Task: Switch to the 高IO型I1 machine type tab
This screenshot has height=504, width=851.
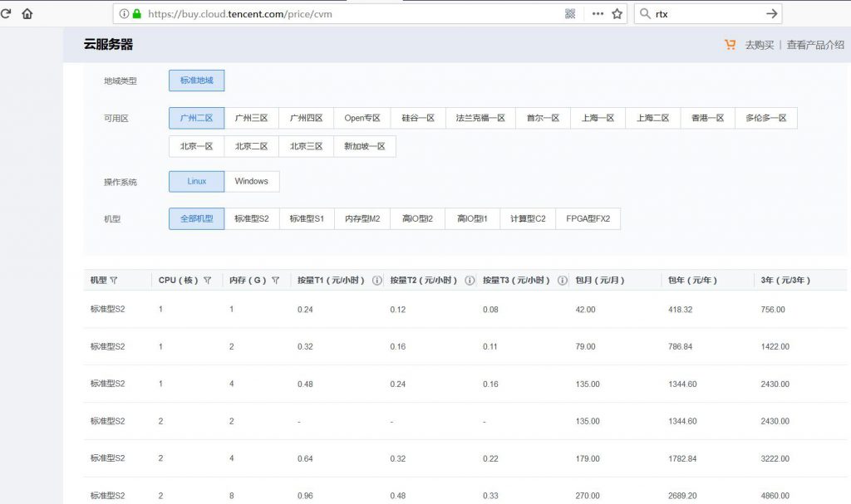Action: (471, 218)
